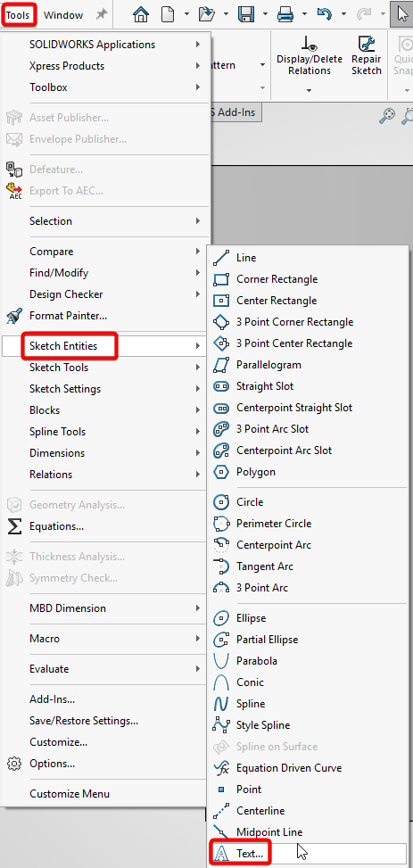This screenshot has height=868, width=413.
Task: Pin the menu bar with pushpin
Action: tap(102, 15)
